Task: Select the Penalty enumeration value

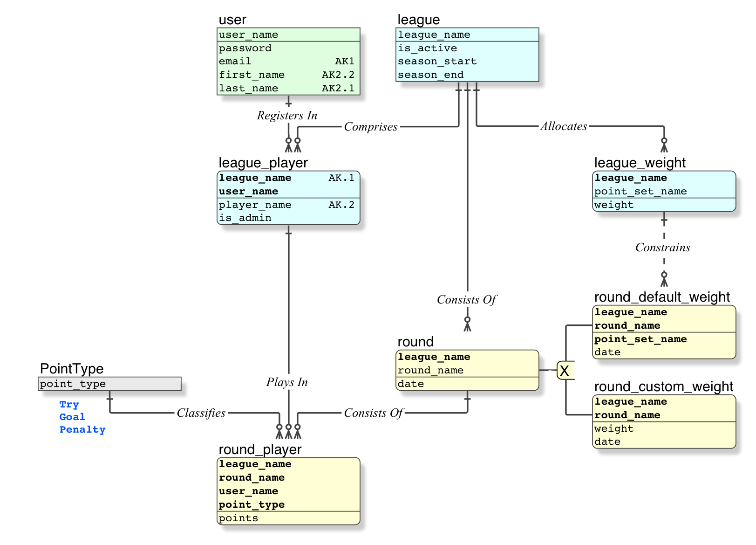Action: pyautogui.click(x=82, y=429)
